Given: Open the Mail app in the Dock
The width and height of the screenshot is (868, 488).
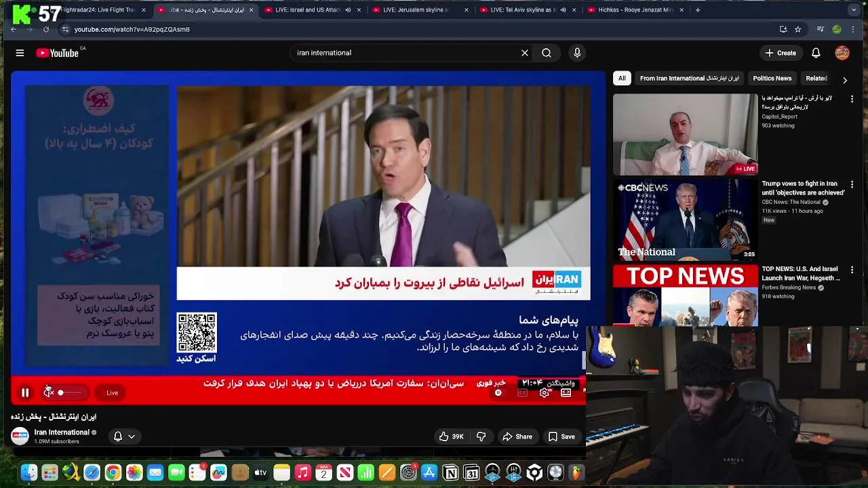Looking at the screenshot, I should (x=155, y=472).
